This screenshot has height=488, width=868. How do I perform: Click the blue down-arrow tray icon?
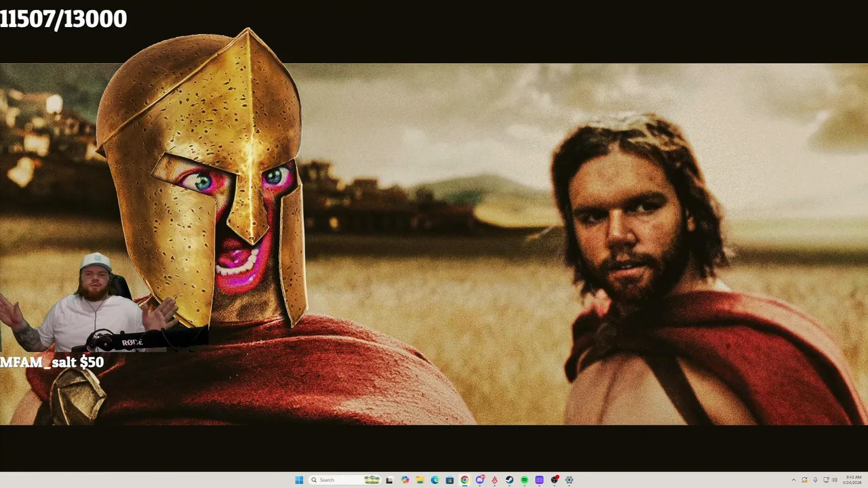[815, 480]
